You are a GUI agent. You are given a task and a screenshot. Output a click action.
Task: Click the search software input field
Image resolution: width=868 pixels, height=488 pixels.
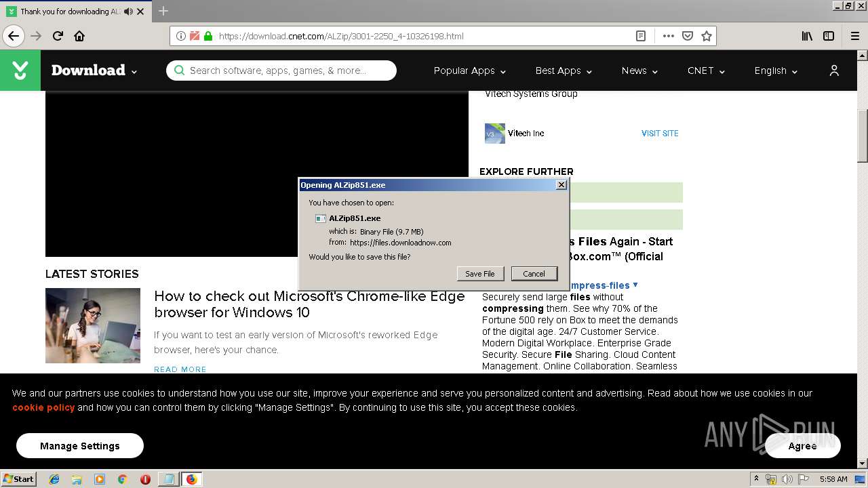pyautogui.click(x=281, y=70)
